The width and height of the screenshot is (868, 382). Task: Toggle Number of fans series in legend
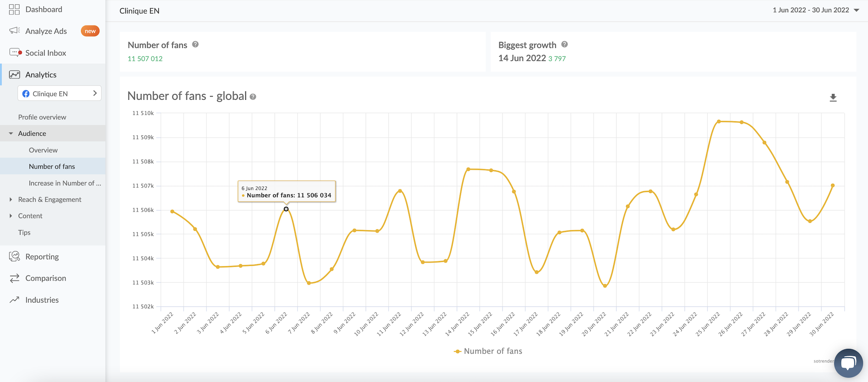pyautogui.click(x=488, y=351)
